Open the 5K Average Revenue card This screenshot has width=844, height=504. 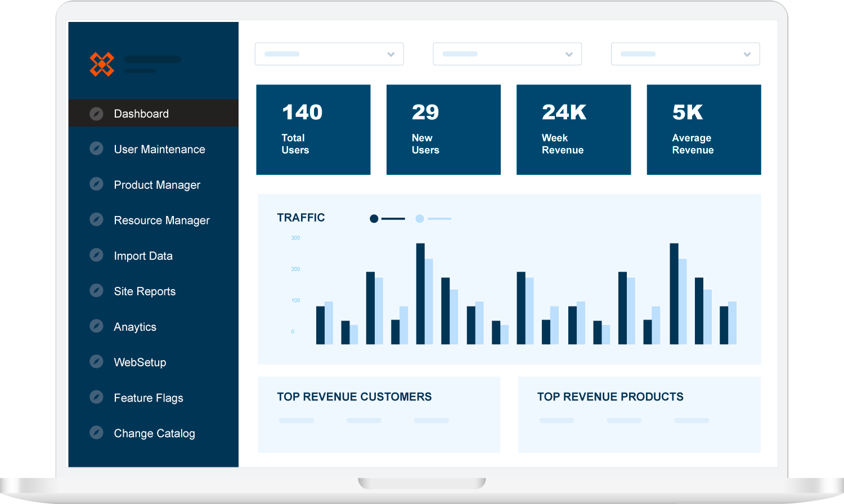(x=704, y=129)
